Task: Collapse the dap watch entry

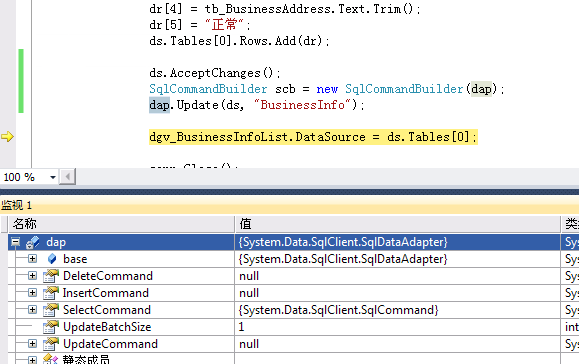Action: pos(15,242)
